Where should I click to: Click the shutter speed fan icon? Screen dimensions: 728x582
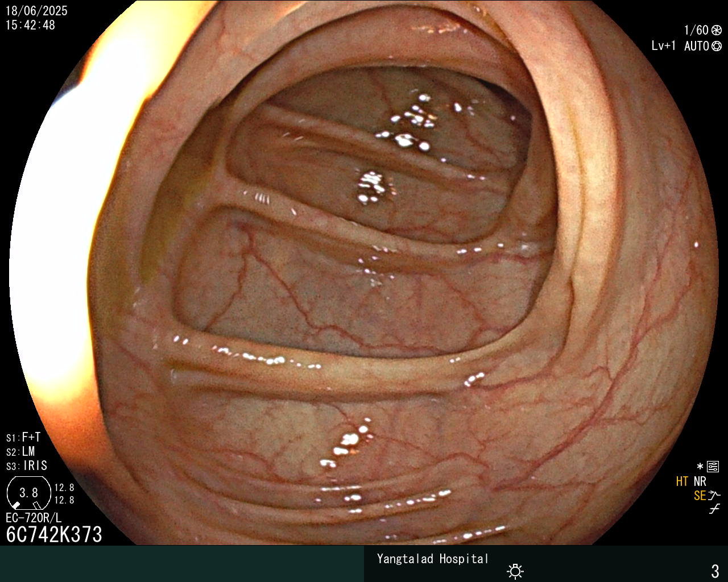coord(717,31)
